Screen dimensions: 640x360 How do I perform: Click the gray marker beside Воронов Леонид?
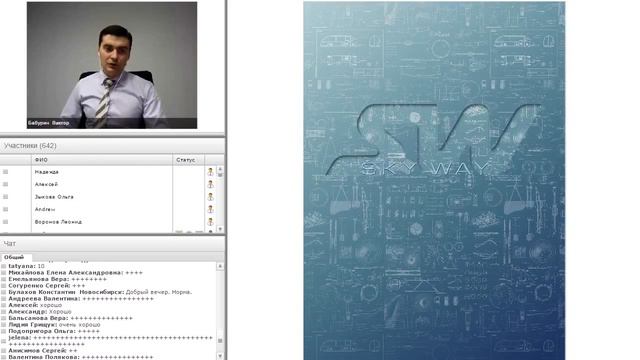click(x=5, y=222)
